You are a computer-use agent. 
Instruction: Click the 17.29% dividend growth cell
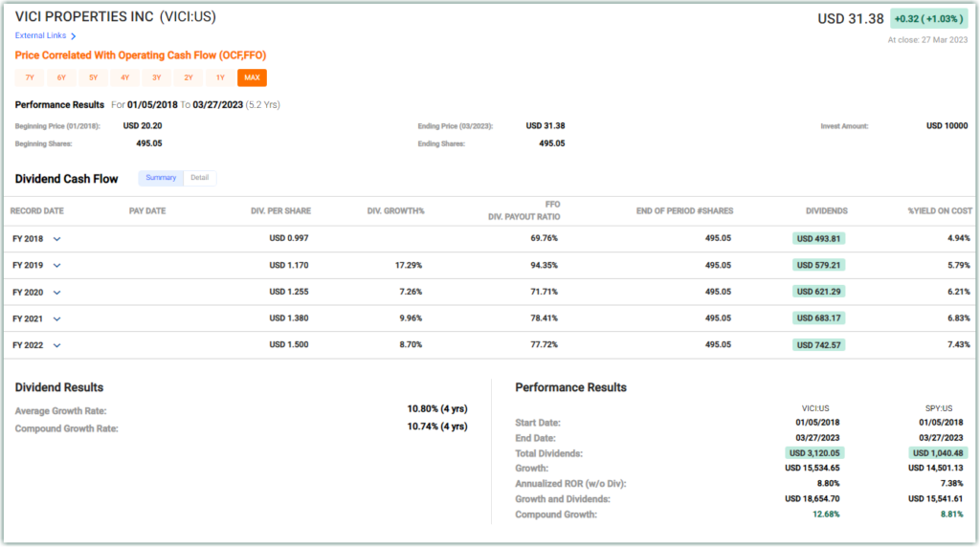click(x=409, y=266)
